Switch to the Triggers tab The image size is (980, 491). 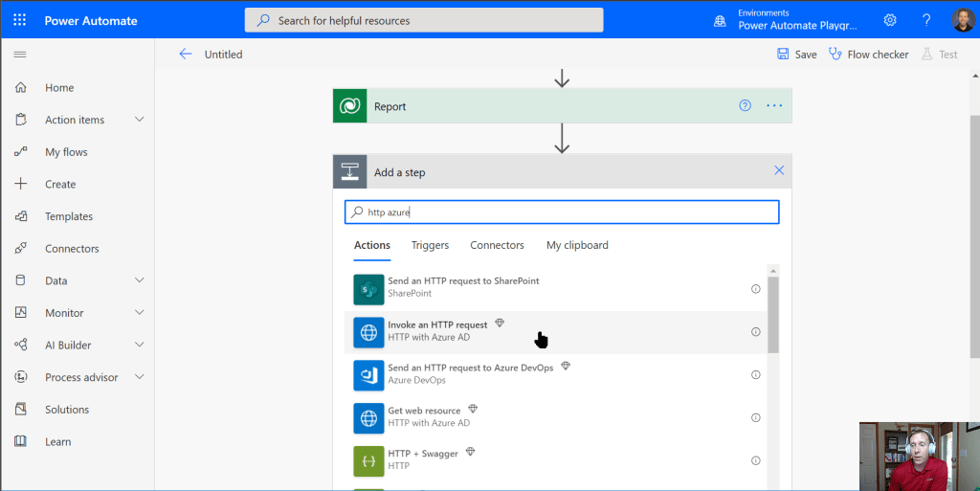(x=430, y=245)
